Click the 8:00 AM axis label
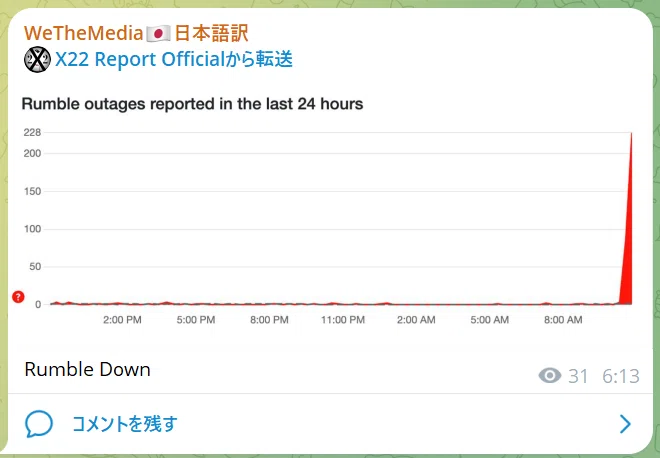The width and height of the screenshot is (660, 458). (x=563, y=320)
